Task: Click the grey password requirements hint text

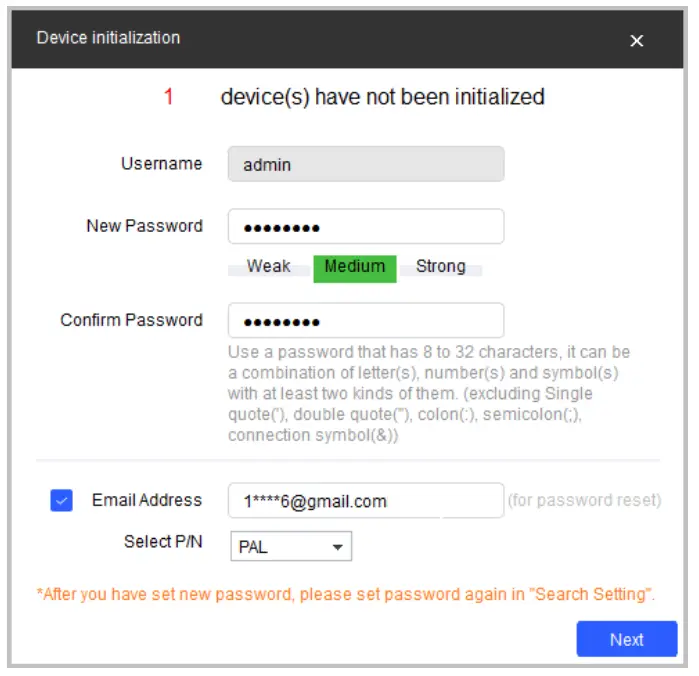Action: tap(428, 394)
